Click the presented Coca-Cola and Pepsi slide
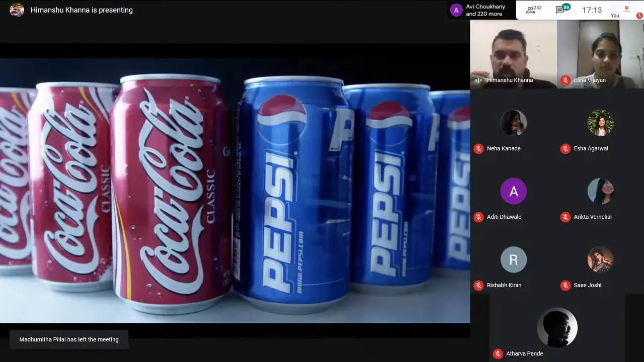Image resolution: width=644 pixels, height=362 pixels. coord(235,190)
